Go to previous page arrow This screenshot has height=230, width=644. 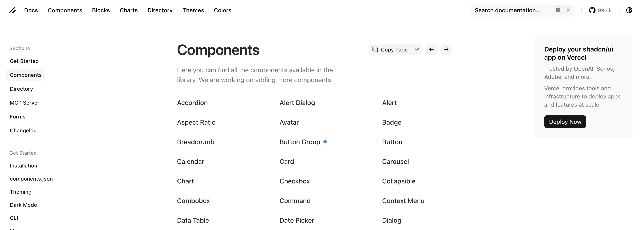pyautogui.click(x=431, y=49)
